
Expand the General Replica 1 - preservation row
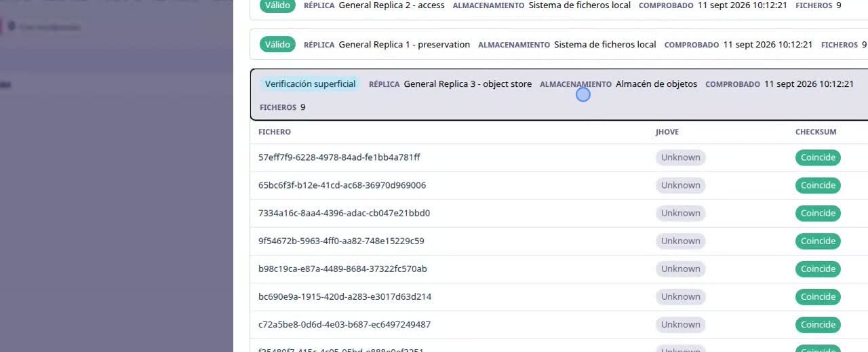(x=559, y=45)
